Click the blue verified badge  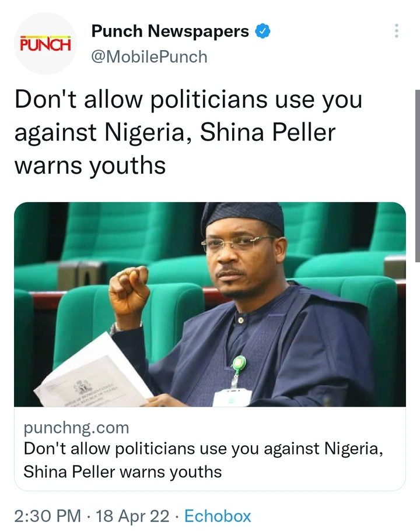(262, 31)
